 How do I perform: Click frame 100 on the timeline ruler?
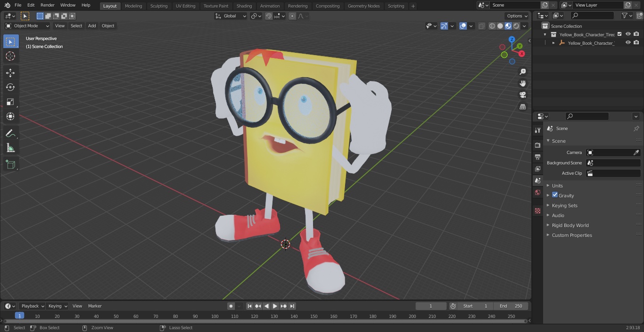coord(215,316)
